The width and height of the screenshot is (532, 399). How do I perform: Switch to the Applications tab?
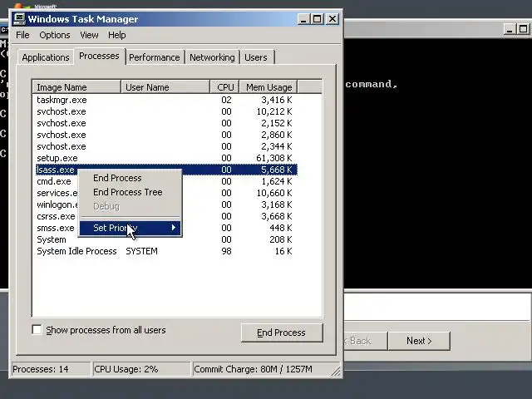(x=46, y=57)
